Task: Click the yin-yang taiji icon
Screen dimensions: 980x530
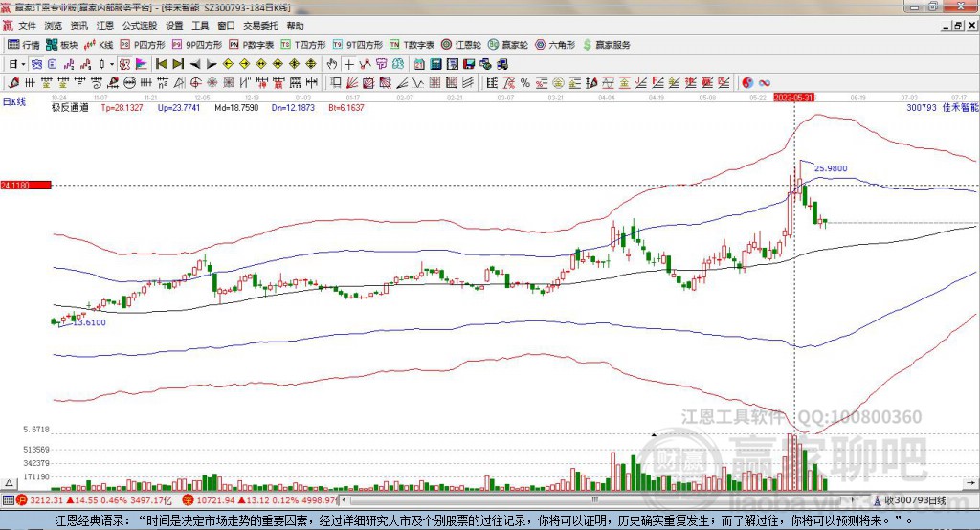Action: 747,83
